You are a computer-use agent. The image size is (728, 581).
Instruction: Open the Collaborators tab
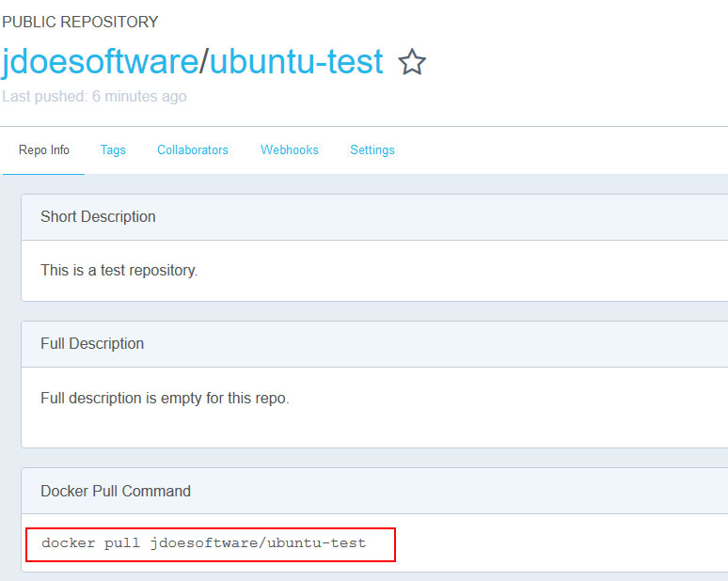[193, 149]
